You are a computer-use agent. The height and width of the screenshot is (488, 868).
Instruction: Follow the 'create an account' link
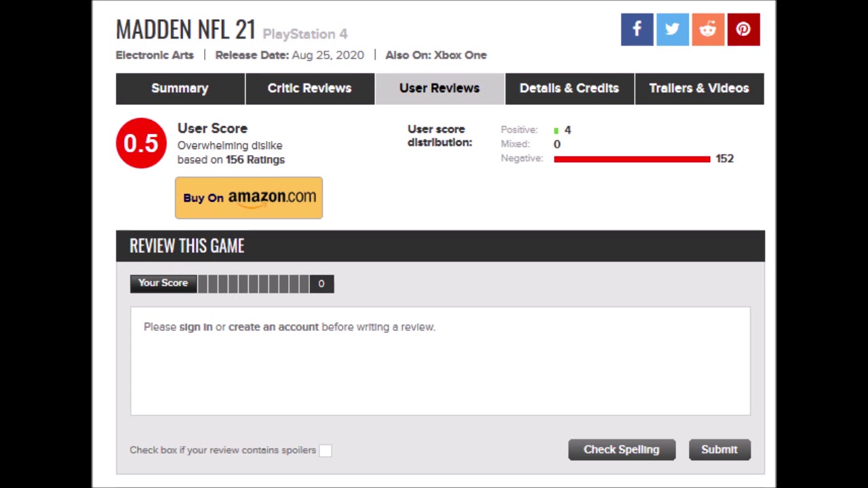point(273,327)
